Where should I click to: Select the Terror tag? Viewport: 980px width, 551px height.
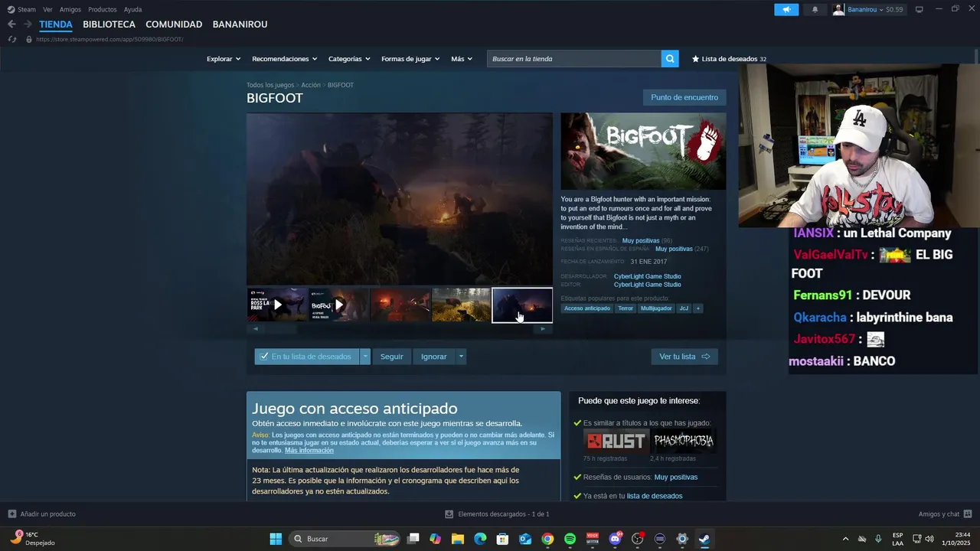pos(626,308)
